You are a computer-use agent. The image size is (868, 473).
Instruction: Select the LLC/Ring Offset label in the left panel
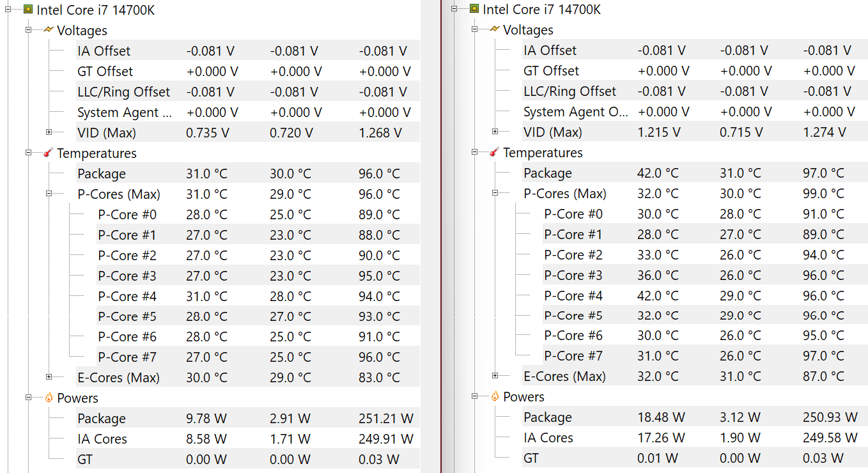point(123,92)
